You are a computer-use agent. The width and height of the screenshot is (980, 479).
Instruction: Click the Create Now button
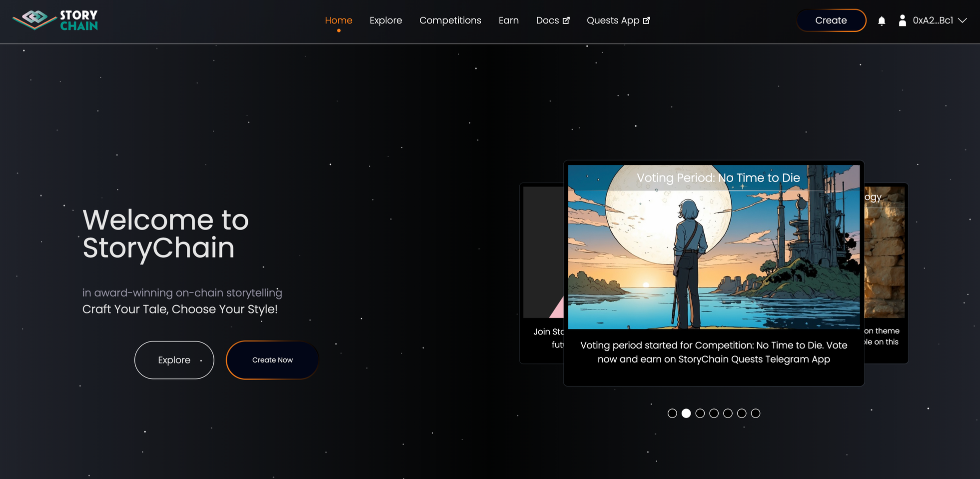click(272, 360)
